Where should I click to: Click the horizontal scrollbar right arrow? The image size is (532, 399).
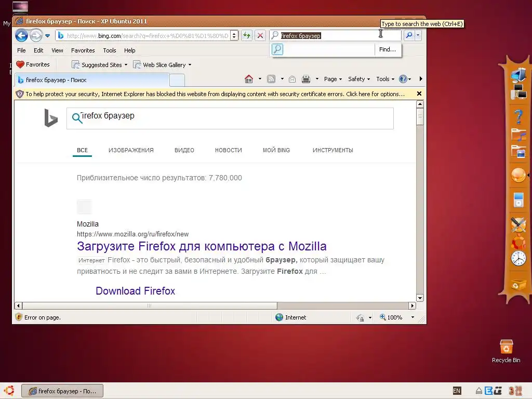(412, 305)
